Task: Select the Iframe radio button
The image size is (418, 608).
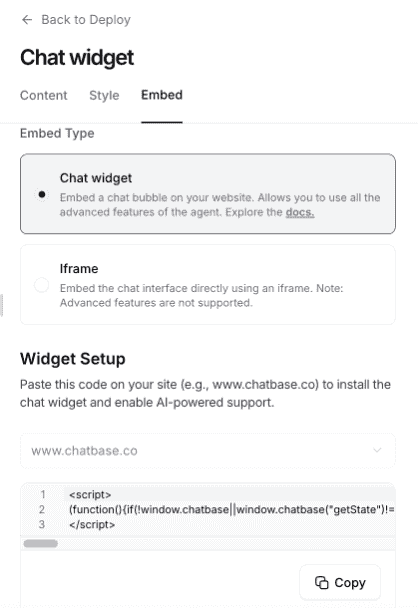Action: point(41,285)
